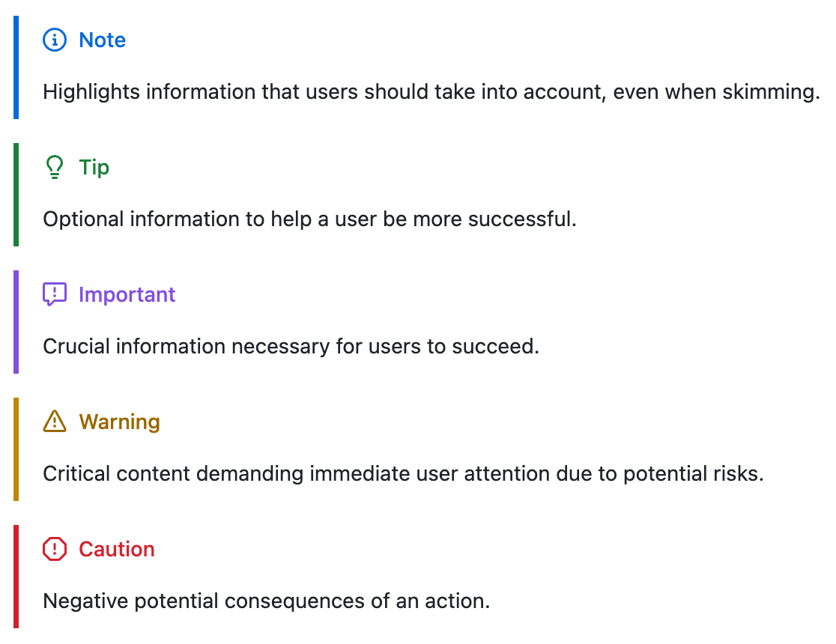The height and width of the screenshot is (644, 836).
Task: Click the 'Highlights information that users' sentence
Action: 431,92
